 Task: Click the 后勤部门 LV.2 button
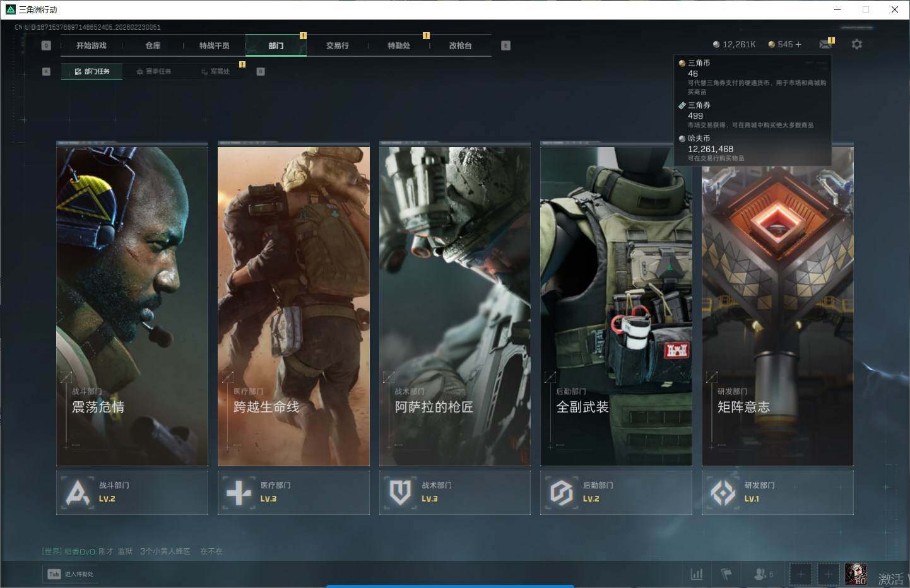click(616, 492)
